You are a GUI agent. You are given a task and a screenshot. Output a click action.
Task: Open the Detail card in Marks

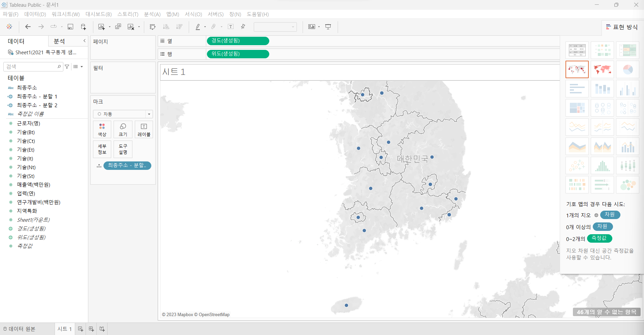tap(102, 149)
